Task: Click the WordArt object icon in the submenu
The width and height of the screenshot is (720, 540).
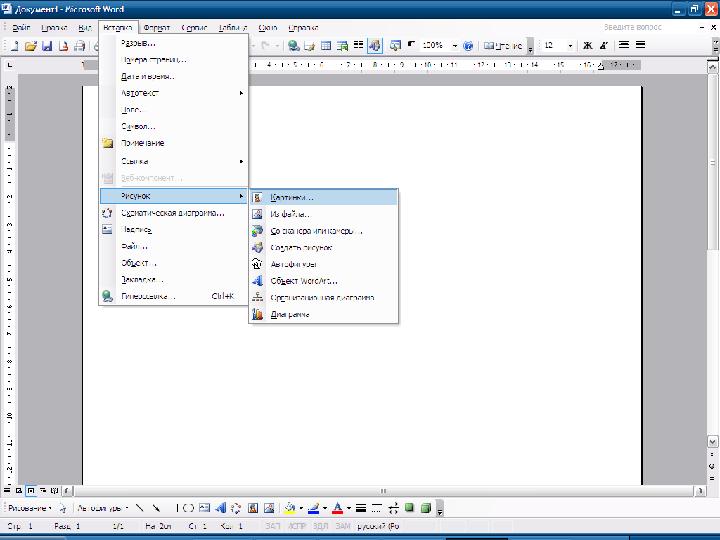Action: coord(257,281)
